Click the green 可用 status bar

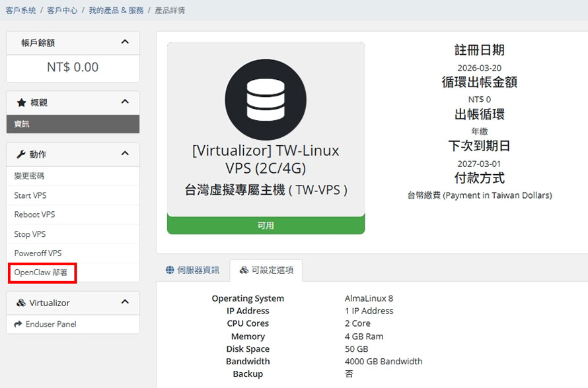[x=266, y=225]
